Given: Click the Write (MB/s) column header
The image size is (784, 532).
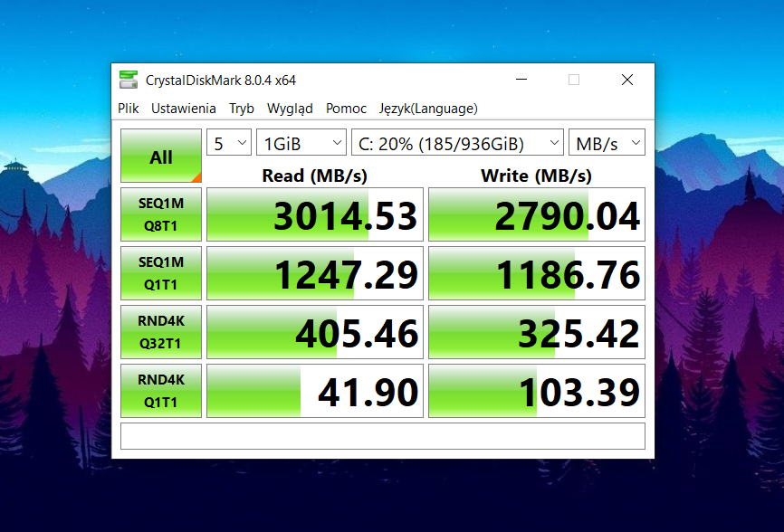Looking at the screenshot, I should tap(536, 176).
